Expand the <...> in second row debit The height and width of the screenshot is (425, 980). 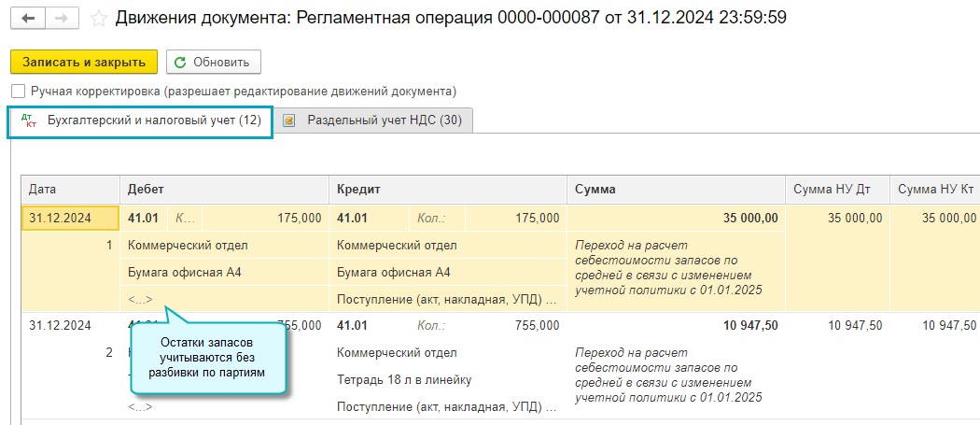(x=140, y=407)
